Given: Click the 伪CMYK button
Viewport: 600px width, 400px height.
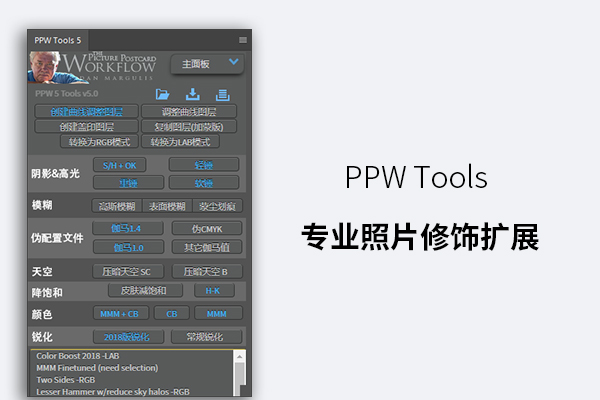Looking at the screenshot, I should pyautogui.click(x=207, y=229).
